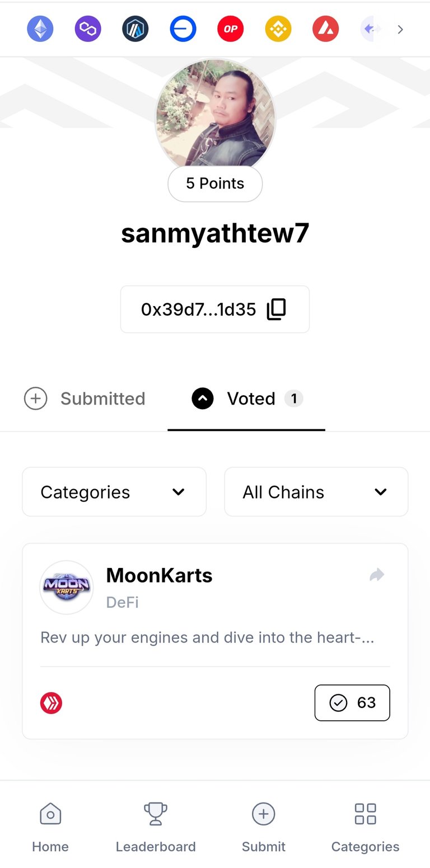Go to Home in bottom navigation
The width and height of the screenshot is (430, 868).
[x=50, y=828]
